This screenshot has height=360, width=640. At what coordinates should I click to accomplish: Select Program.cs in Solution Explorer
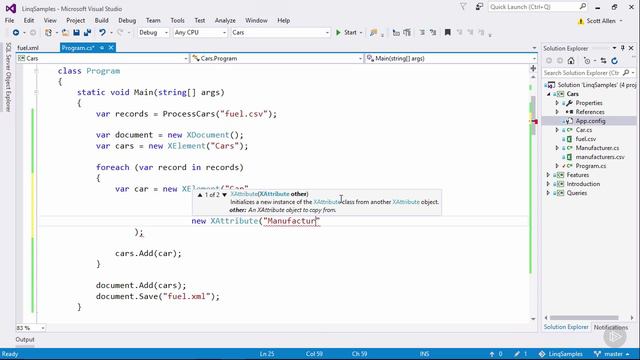click(591, 166)
